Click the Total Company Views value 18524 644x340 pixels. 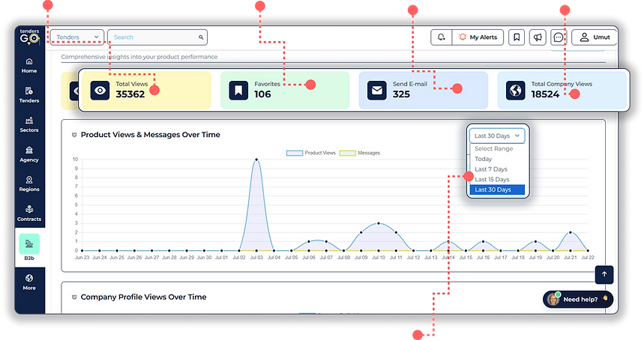click(545, 94)
